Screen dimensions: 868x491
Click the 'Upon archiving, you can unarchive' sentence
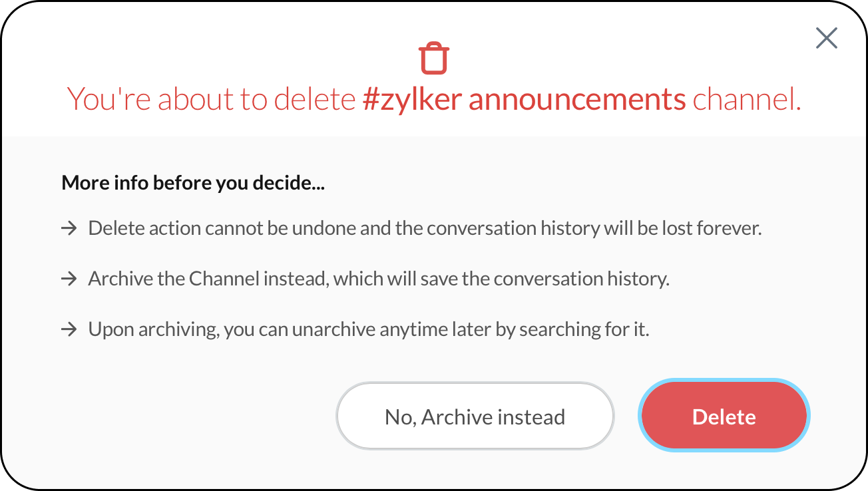[368, 329]
